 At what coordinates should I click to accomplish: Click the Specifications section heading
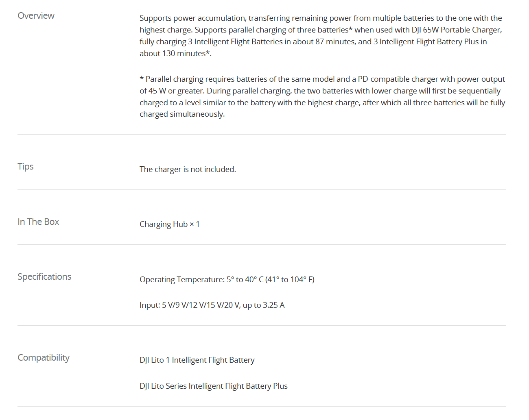tap(44, 276)
